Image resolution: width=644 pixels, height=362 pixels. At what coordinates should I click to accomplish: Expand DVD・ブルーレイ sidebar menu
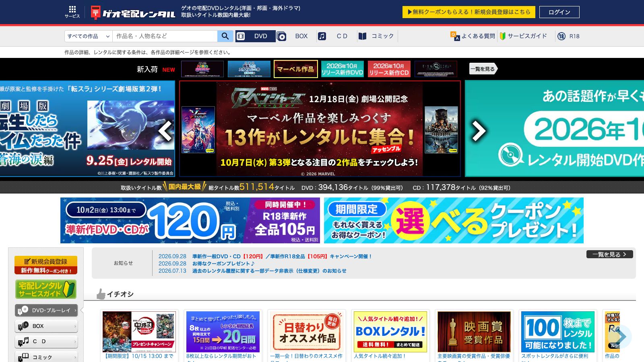tap(46, 310)
